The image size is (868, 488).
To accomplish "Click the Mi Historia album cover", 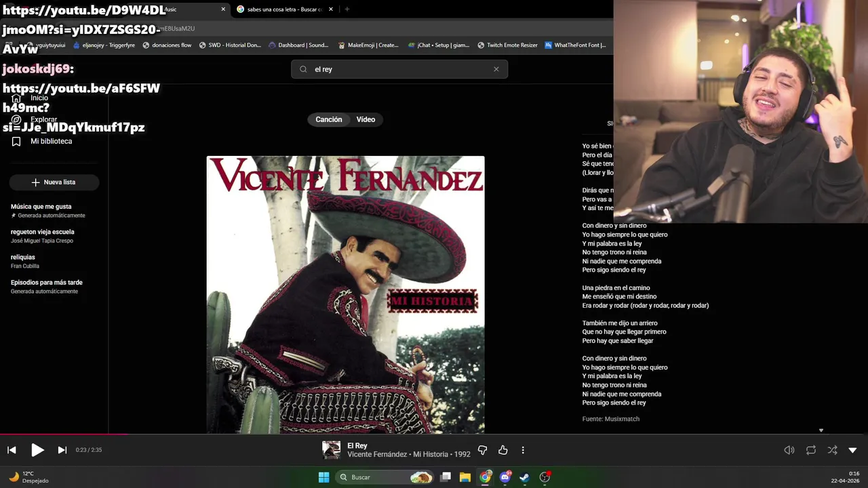I will pyautogui.click(x=346, y=295).
